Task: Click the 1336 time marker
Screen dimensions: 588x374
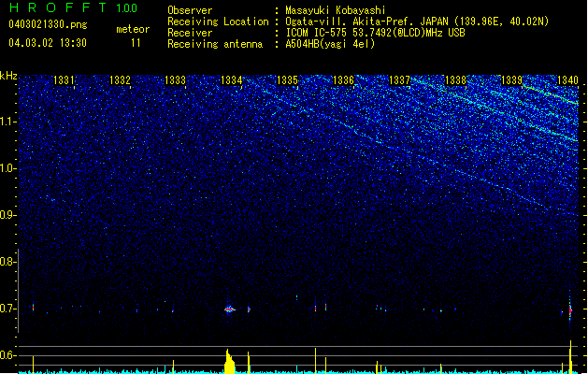Action: click(343, 79)
